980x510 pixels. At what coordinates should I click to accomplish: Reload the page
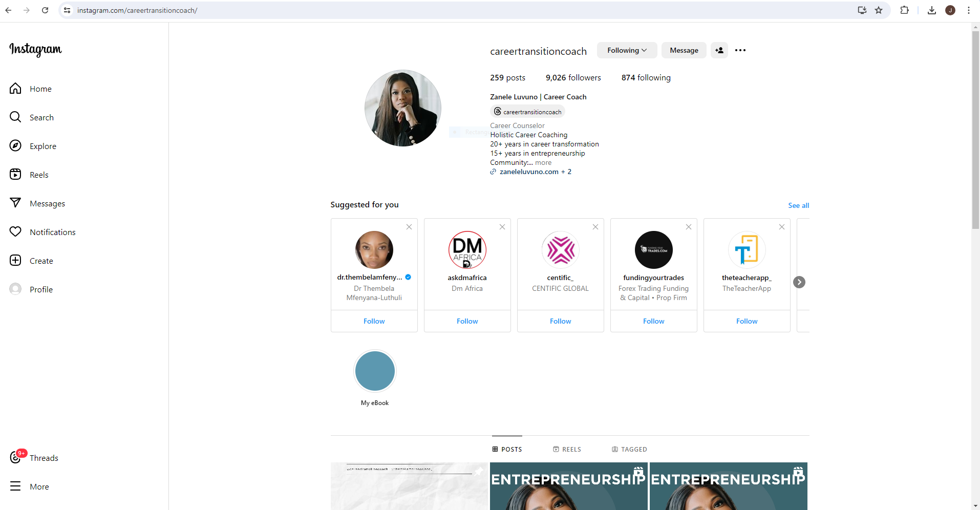pos(45,10)
